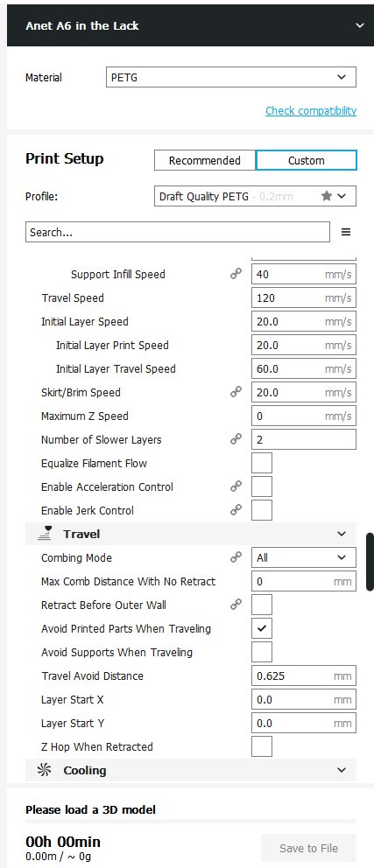Click the Cooling fan category icon
This screenshot has height=868, width=374.
[44, 770]
